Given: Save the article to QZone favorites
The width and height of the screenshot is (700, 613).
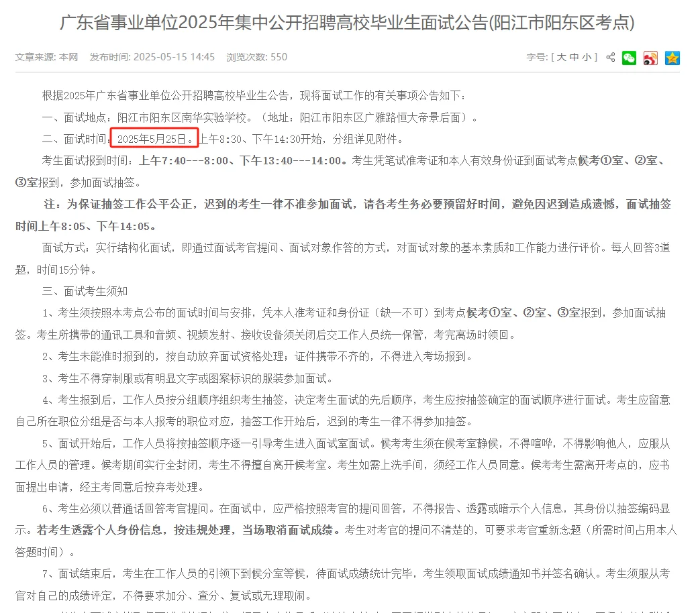Looking at the screenshot, I should [x=672, y=58].
